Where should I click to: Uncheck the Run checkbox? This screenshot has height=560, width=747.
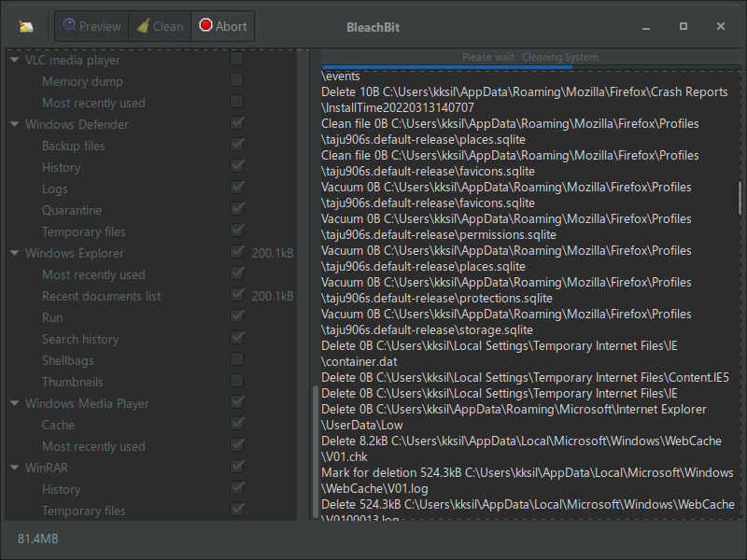point(237,316)
